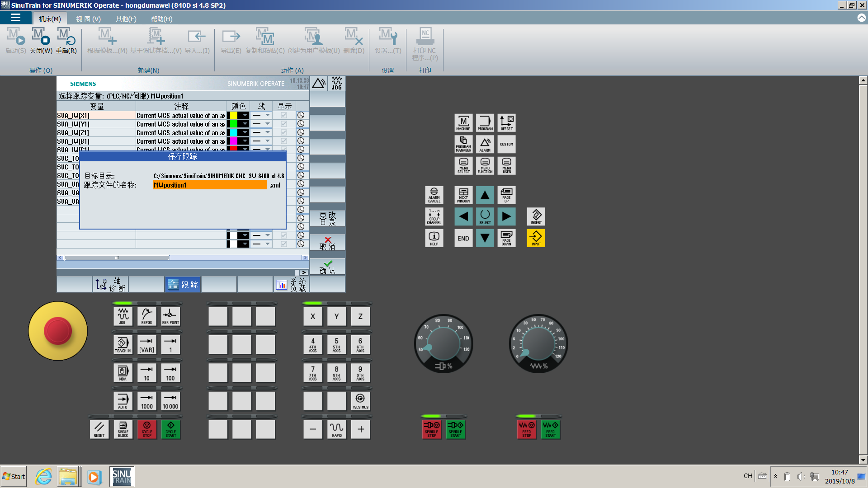The width and height of the screenshot is (868, 488).
Task: Toggle display checkbox for $VA_IW[Z1]
Action: tap(283, 132)
